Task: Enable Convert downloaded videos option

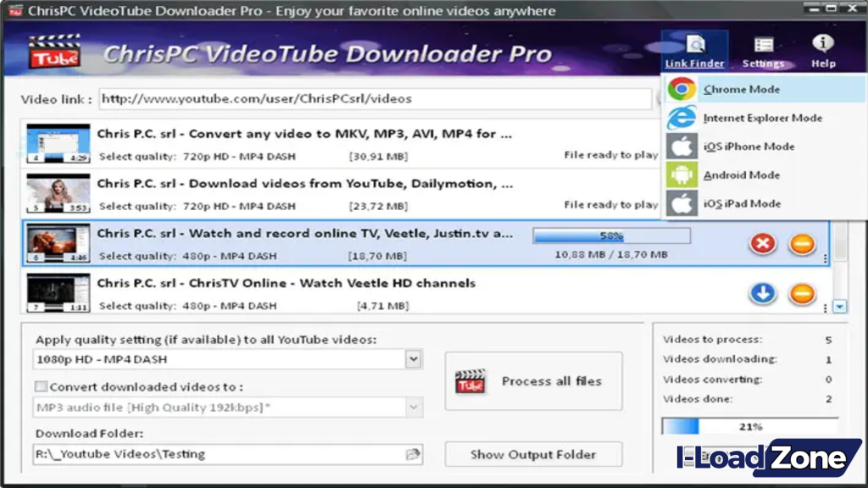Action: tap(39, 385)
